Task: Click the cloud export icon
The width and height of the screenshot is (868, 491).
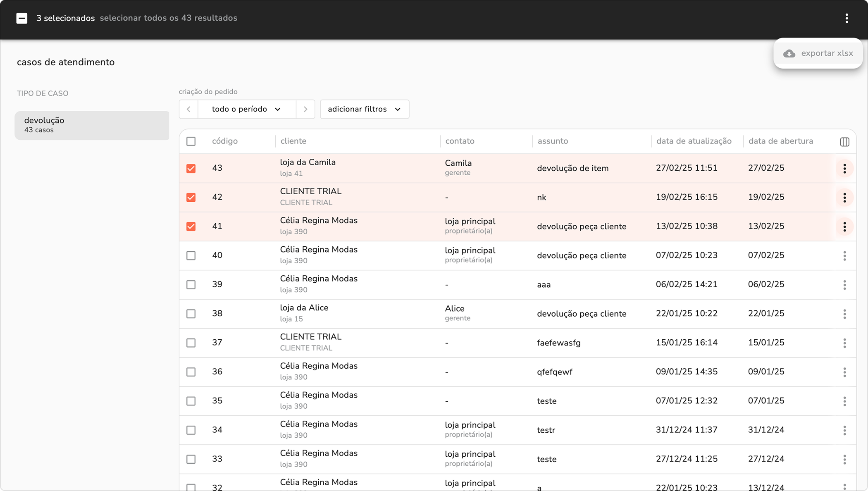Action: pos(789,54)
